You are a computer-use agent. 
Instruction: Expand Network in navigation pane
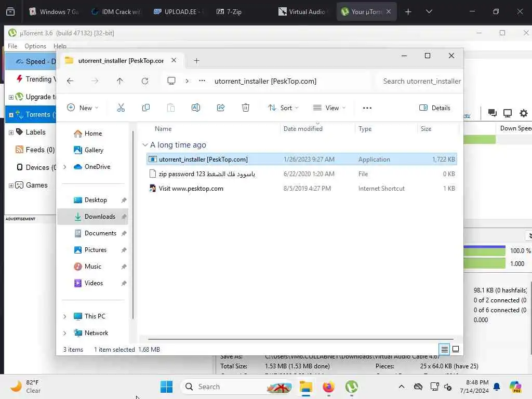click(x=64, y=333)
